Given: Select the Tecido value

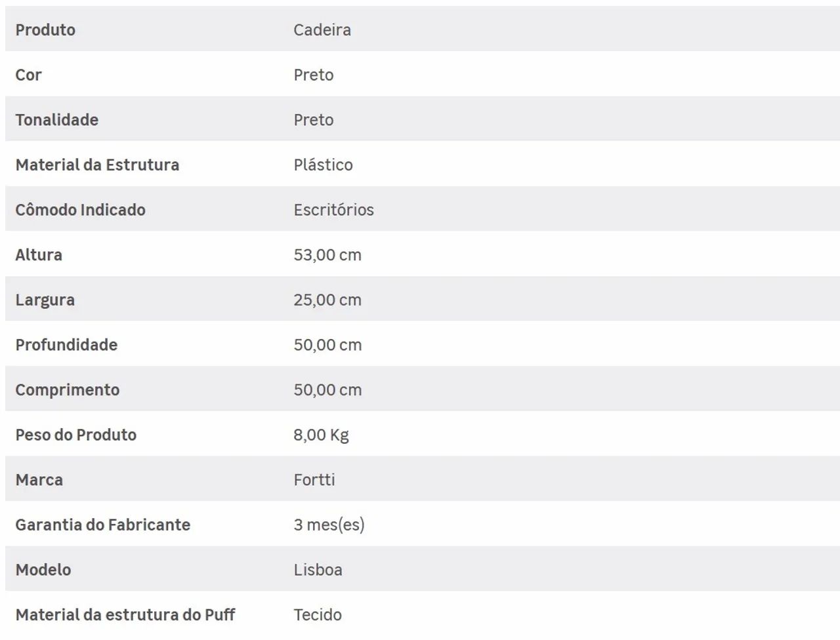Looking at the screenshot, I should tap(318, 614).
